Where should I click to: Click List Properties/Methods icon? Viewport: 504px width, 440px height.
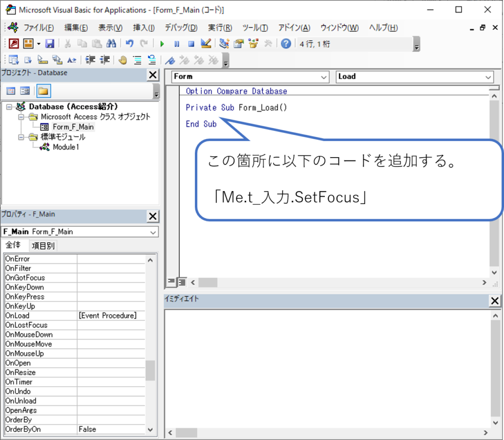coord(13,60)
